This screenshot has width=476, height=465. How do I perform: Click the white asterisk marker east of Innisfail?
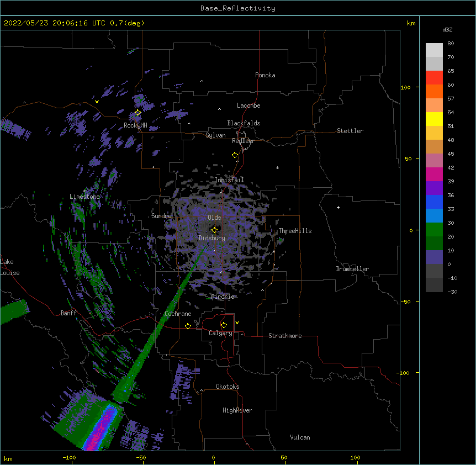click(x=277, y=167)
